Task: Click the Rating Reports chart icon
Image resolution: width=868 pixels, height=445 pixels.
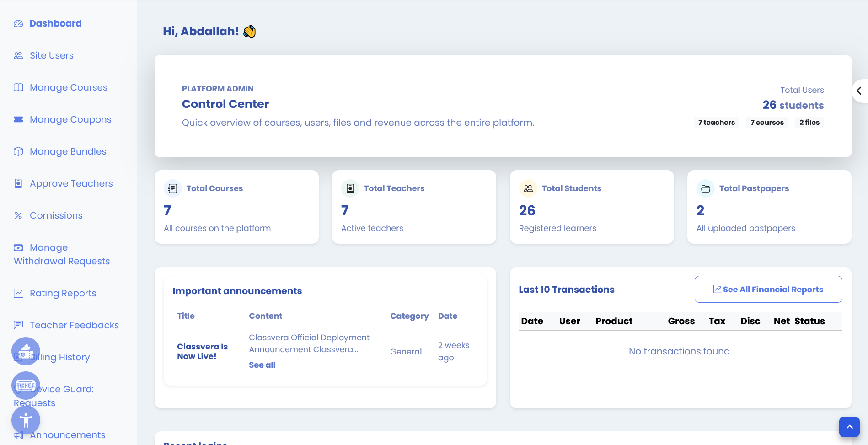Action: tap(18, 293)
